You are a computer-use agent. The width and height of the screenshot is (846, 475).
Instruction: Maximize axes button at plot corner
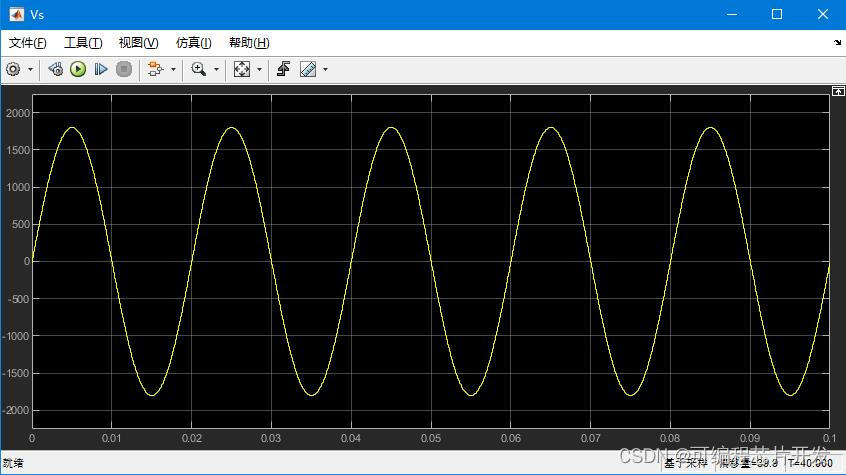pos(838,91)
